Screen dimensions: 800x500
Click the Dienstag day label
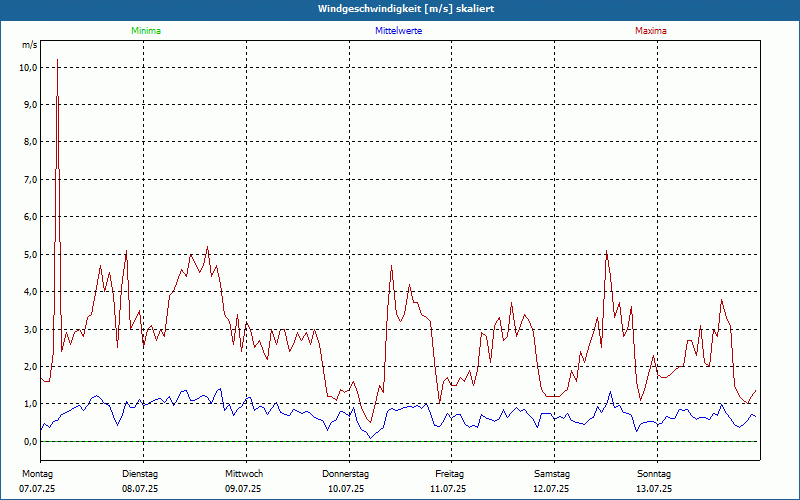[x=140, y=474]
